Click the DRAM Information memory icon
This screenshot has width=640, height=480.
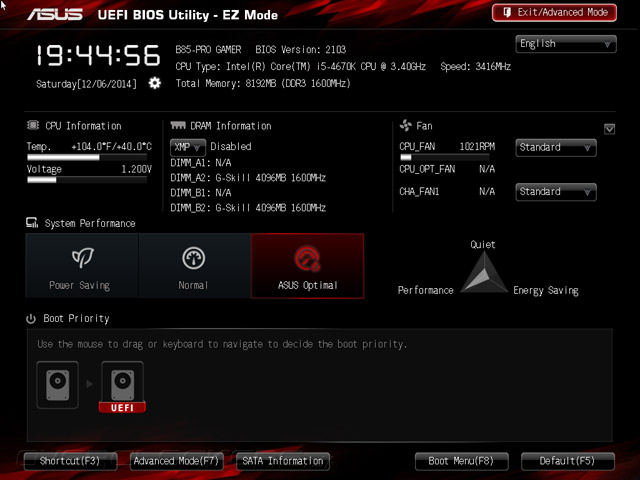[178, 125]
